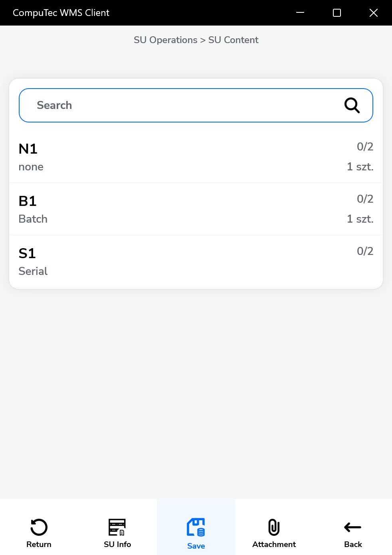Go back using left arrow icon
The height and width of the screenshot is (555, 392).
point(353,527)
